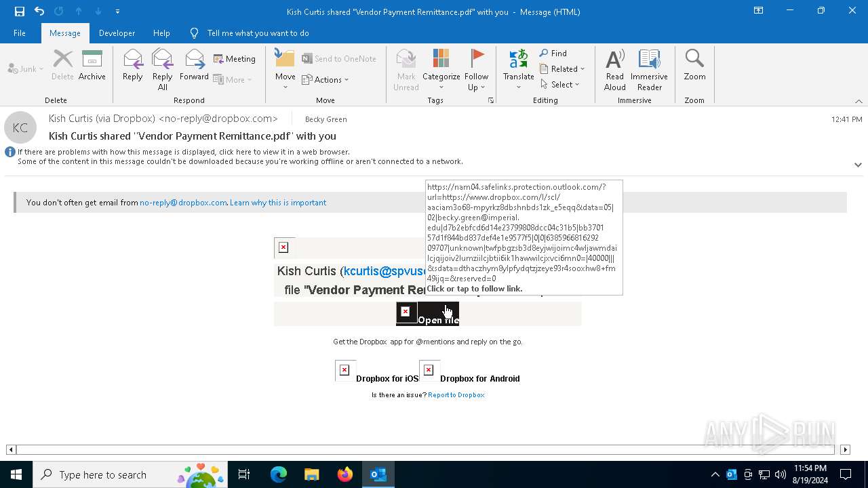Click the KC sender avatar
This screenshot has width=868, height=488.
(20, 127)
